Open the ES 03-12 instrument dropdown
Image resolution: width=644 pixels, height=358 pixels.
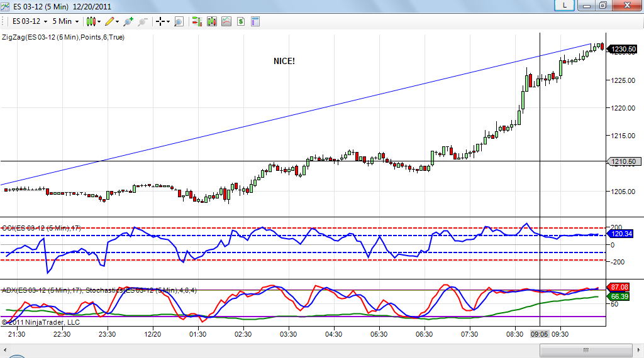click(30, 21)
